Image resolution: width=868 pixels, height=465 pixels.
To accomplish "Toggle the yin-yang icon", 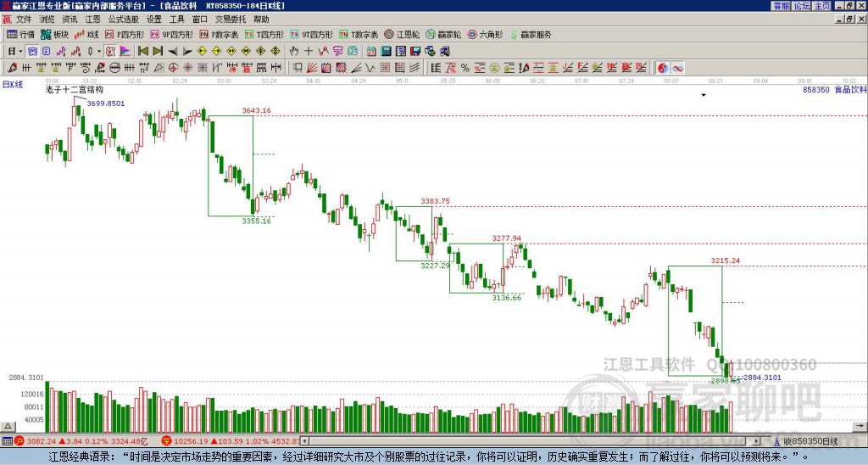I will point(663,68).
